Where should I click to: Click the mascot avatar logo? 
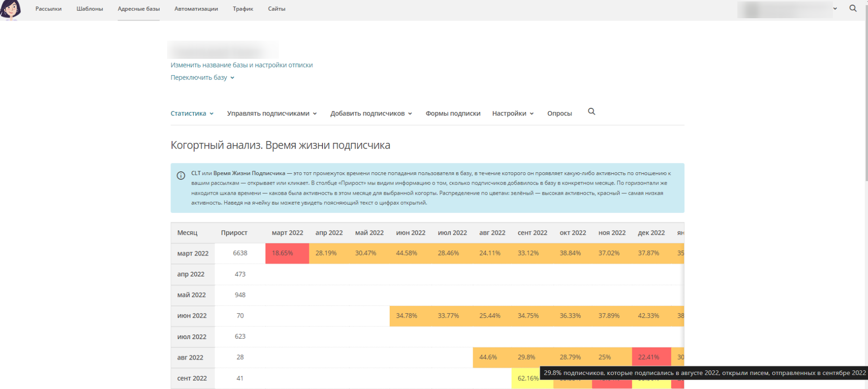(x=11, y=9)
